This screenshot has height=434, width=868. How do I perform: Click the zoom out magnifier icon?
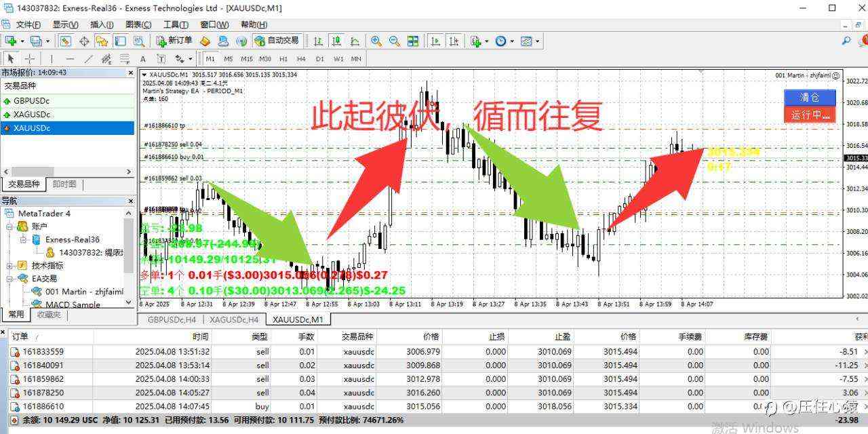click(394, 41)
